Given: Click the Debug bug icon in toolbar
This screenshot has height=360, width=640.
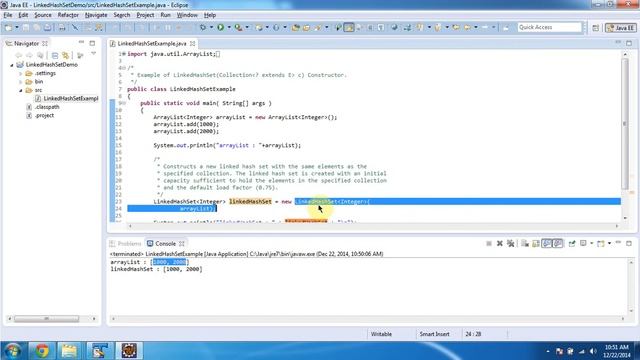Looking at the screenshot, I should pyautogui.click(x=203, y=27).
